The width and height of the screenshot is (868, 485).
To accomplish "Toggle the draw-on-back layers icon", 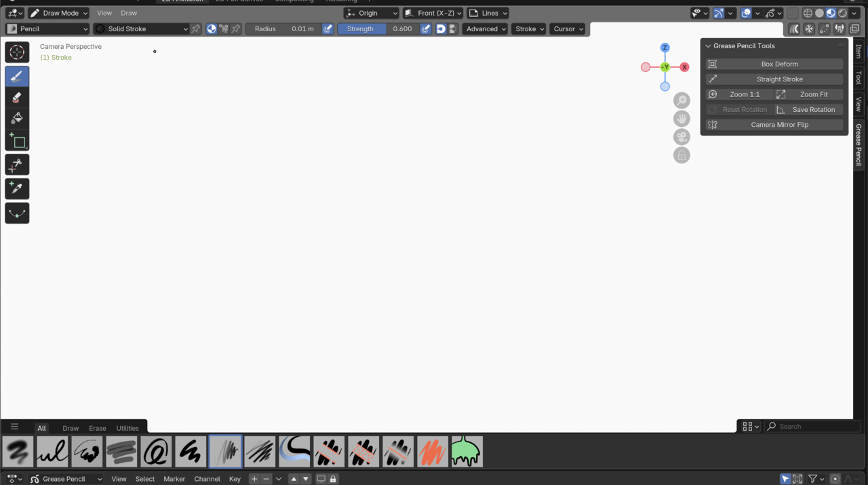I will 855,29.
